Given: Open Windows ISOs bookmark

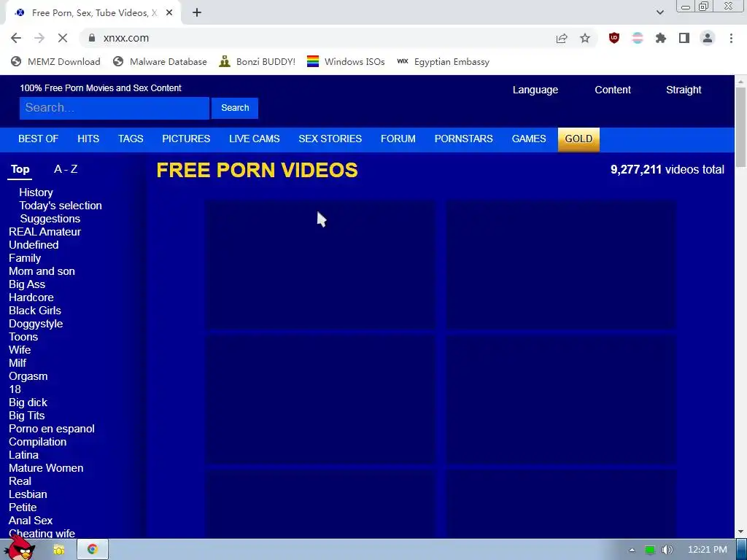Looking at the screenshot, I should coord(346,62).
